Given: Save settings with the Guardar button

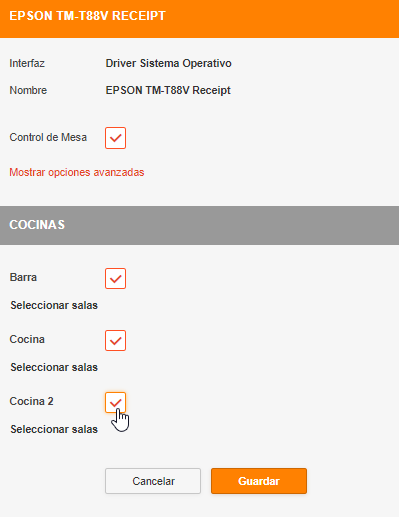Looking at the screenshot, I should [259, 481].
